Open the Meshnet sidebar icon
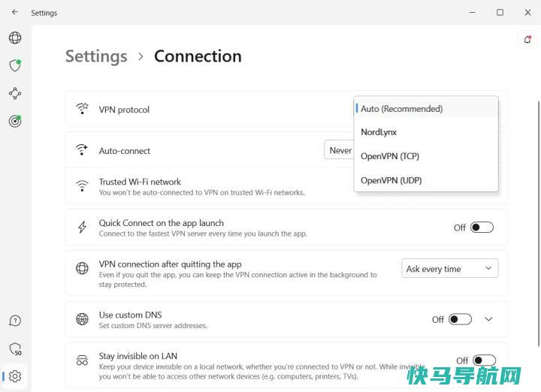The height and width of the screenshot is (392, 541). pyautogui.click(x=15, y=93)
